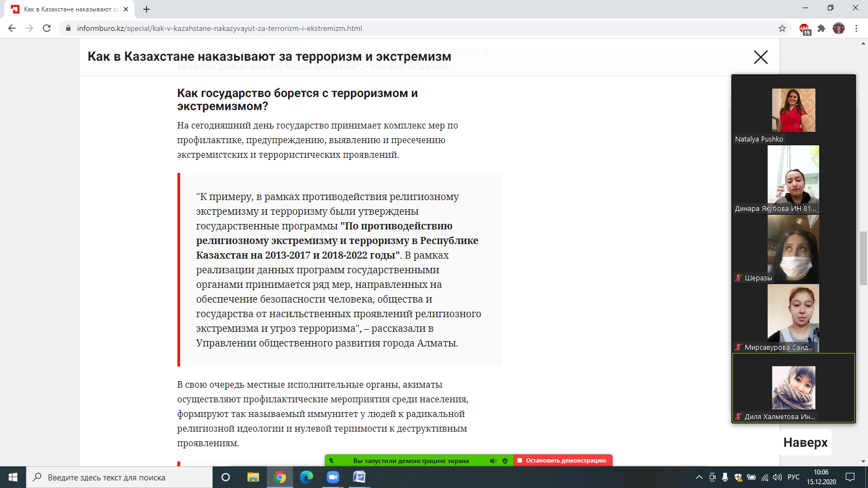Close the informburo browser tab
This screenshot has height=488, width=868.
[x=126, y=9]
